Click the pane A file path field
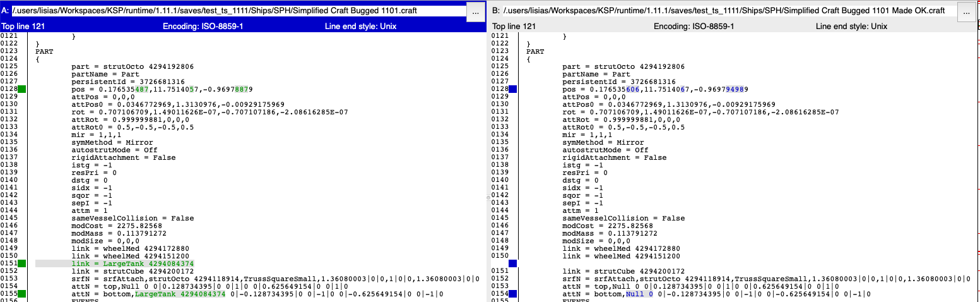The image size is (980, 302). coord(238,11)
